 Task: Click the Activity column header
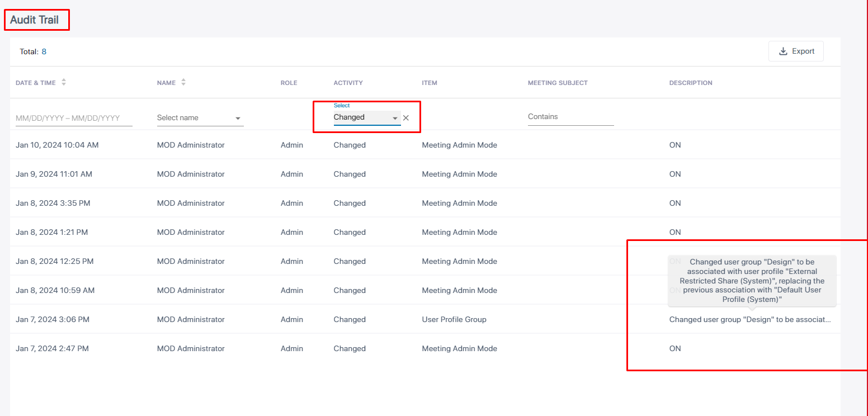coord(348,83)
